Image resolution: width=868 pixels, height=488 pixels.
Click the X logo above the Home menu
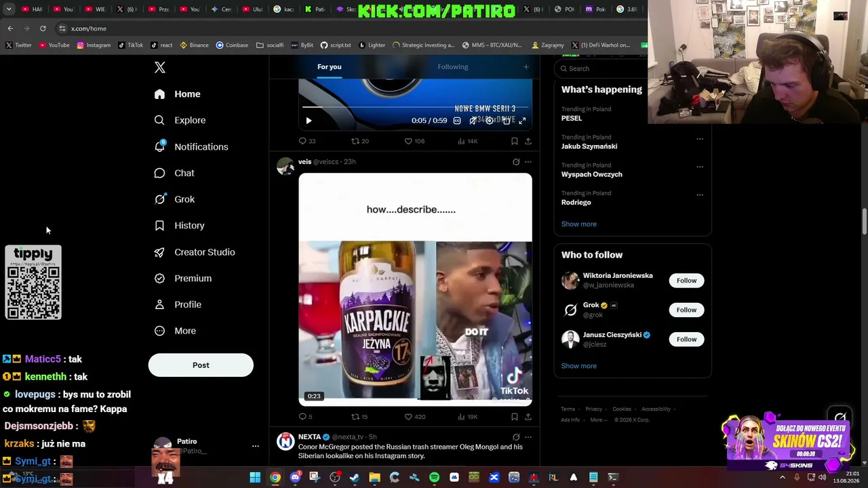tap(160, 67)
